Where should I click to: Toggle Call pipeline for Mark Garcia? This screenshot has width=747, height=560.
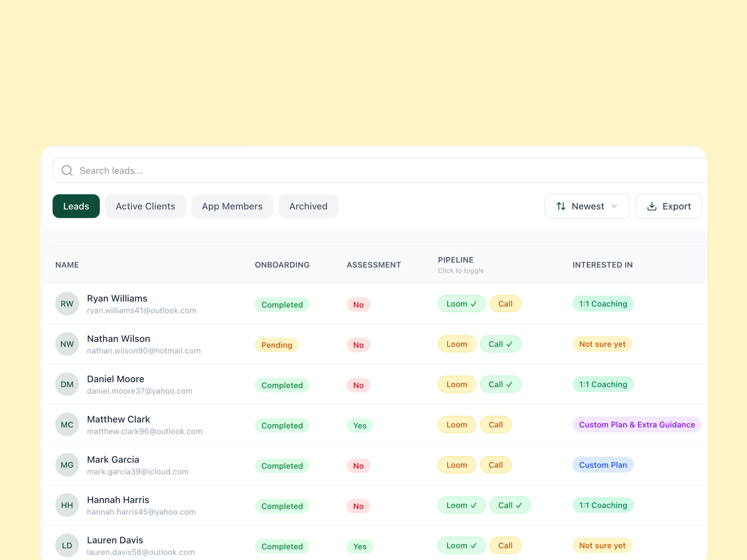496,465
